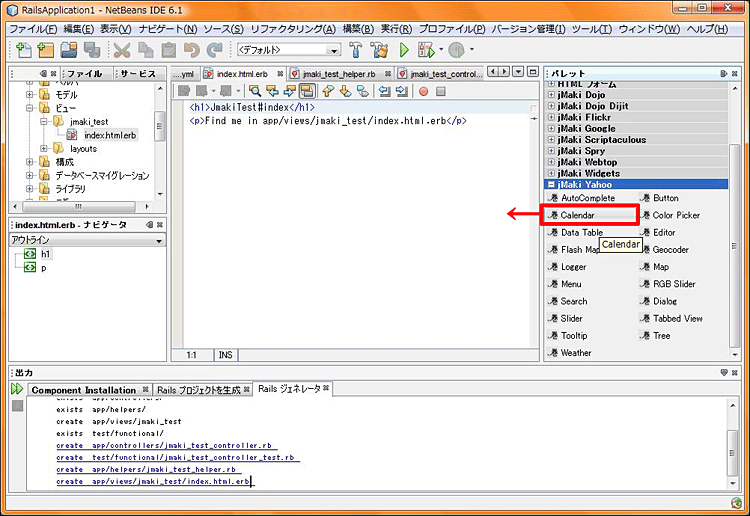Click the editor Find Selection magnifier icon
This screenshot has height=516, width=750.
255,91
